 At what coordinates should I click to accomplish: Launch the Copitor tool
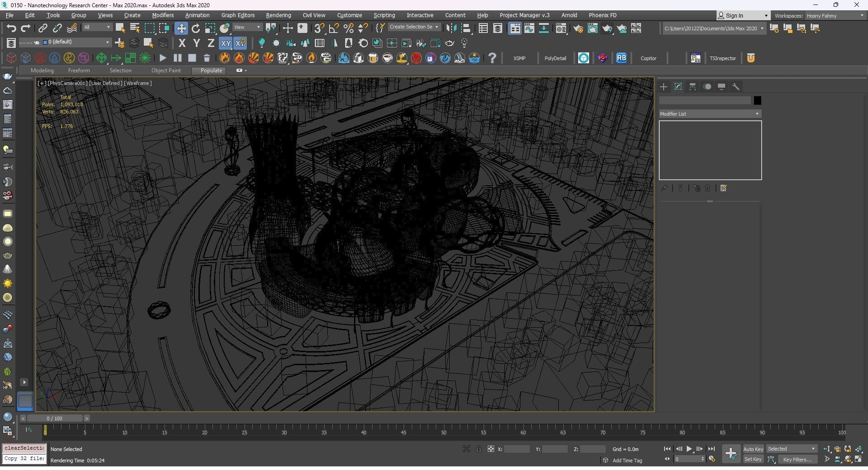pos(648,58)
